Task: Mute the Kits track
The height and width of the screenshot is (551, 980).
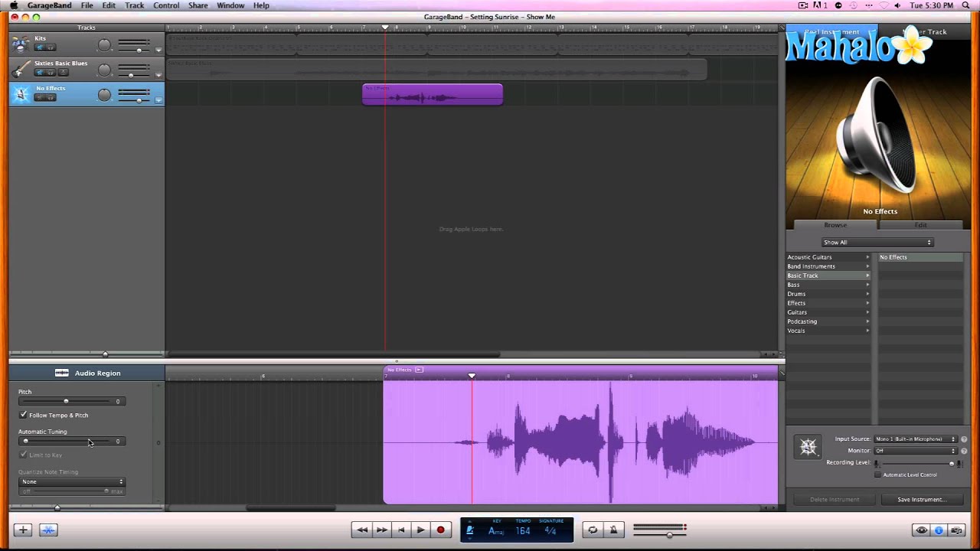Action: pyautogui.click(x=40, y=47)
